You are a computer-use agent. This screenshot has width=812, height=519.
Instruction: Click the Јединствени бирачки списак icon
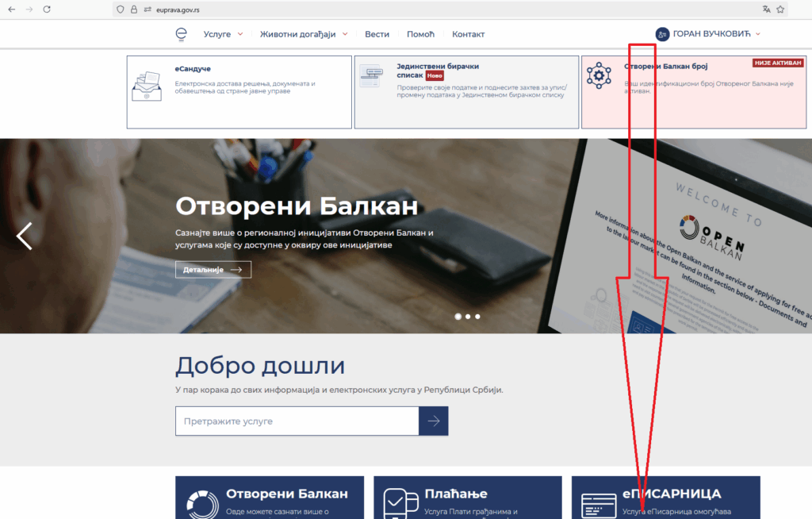point(371,76)
